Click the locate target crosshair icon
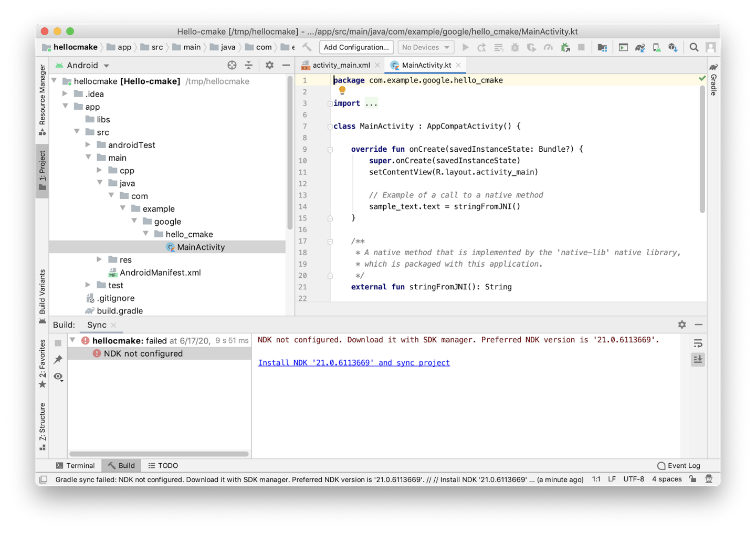The width and height of the screenshot is (756, 533). [x=232, y=65]
